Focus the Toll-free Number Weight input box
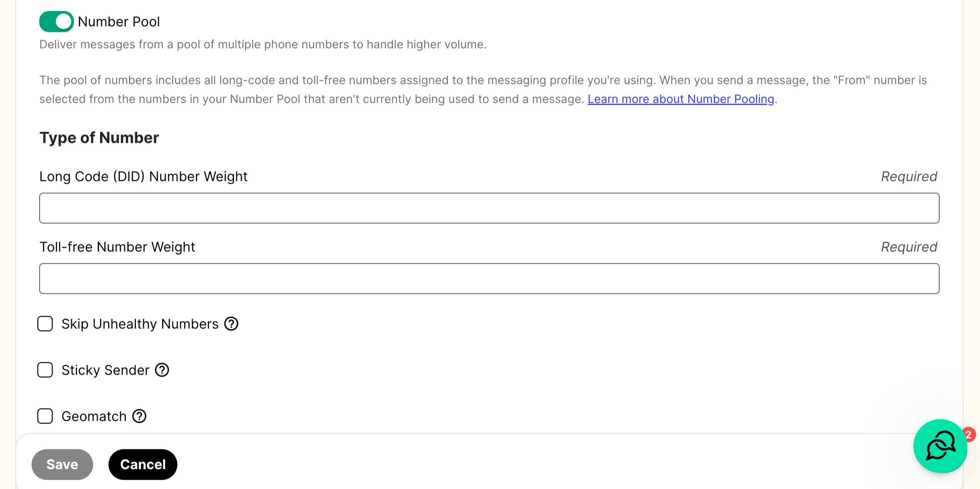The height and width of the screenshot is (489, 980). coord(489,278)
